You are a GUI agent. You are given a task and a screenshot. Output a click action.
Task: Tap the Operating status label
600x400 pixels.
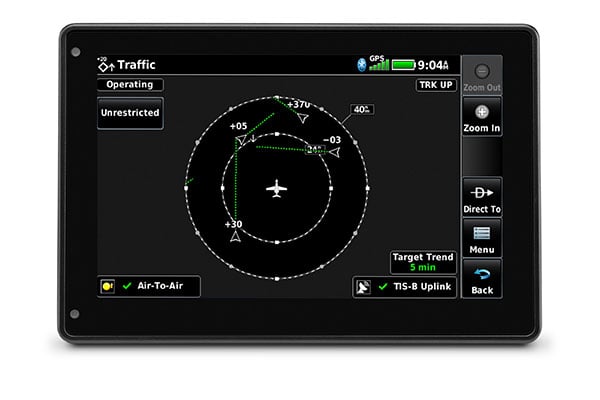click(130, 84)
